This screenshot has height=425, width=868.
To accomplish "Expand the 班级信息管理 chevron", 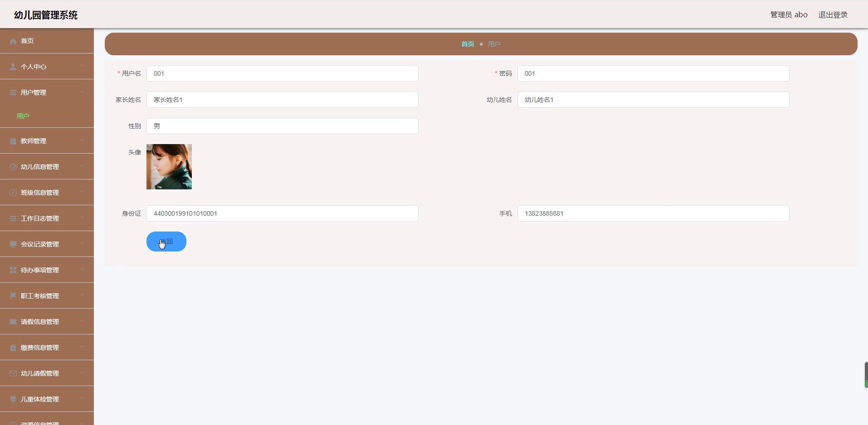I will (82, 192).
